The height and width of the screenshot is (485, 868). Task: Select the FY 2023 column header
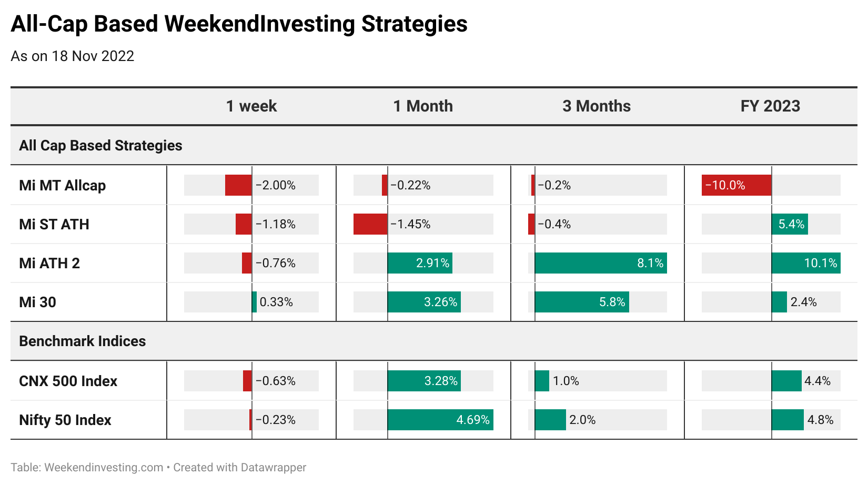pyautogui.click(x=770, y=106)
